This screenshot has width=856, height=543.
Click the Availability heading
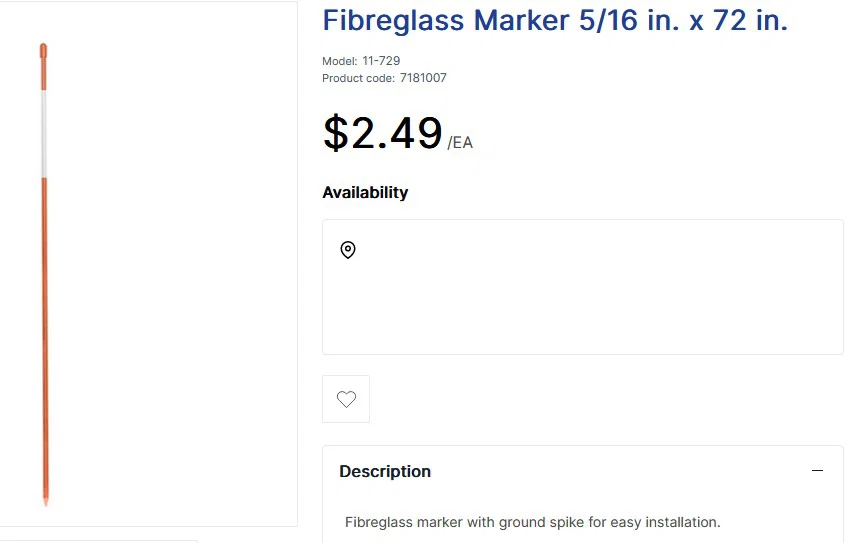pos(365,192)
